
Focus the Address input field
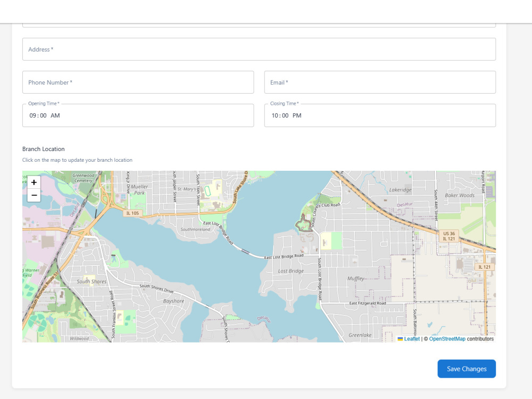(x=259, y=49)
